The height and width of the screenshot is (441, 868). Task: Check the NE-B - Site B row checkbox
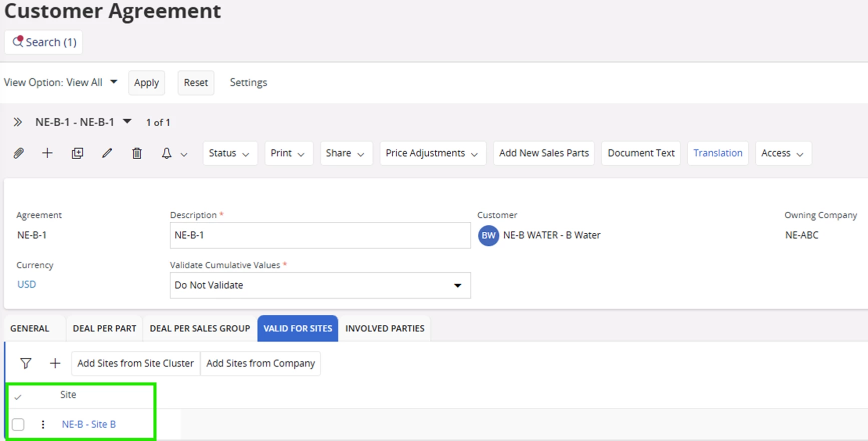click(x=18, y=424)
